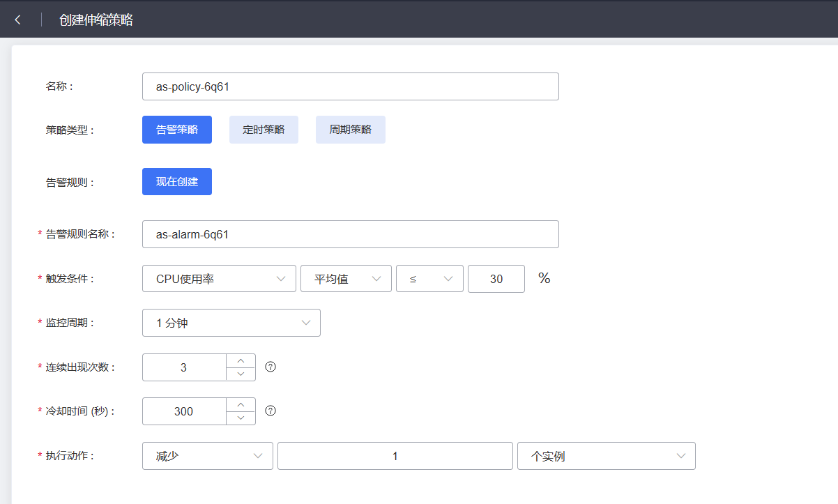Viewport: 838px width, 504px height.
Task: Open the 减少 action dropdown
Action: coord(207,456)
